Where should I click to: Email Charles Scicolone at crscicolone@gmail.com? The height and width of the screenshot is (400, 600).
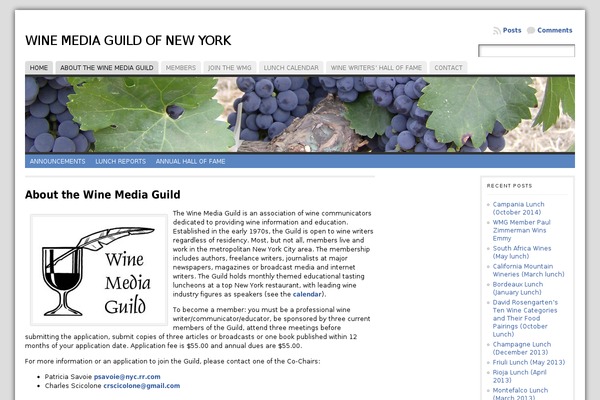coord(142,385)
